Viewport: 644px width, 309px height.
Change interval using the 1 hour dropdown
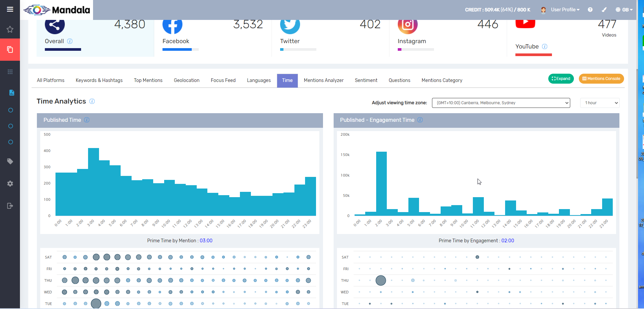tap(599, 103)
